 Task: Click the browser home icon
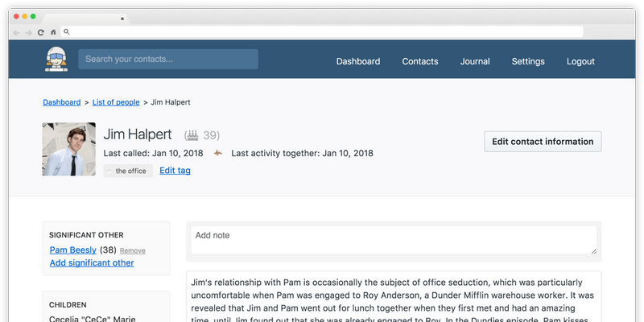[x=53, y=32]
